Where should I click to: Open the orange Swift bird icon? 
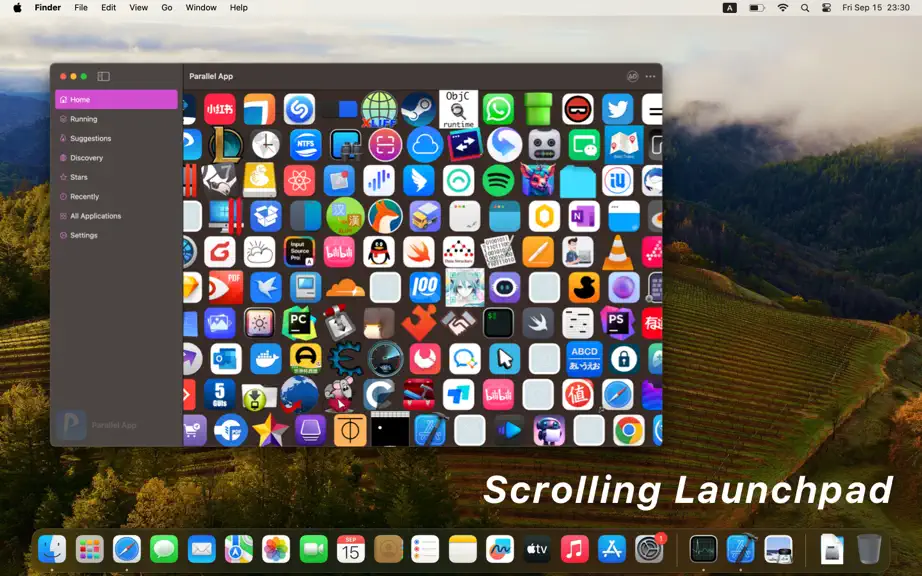coord(418,252)
